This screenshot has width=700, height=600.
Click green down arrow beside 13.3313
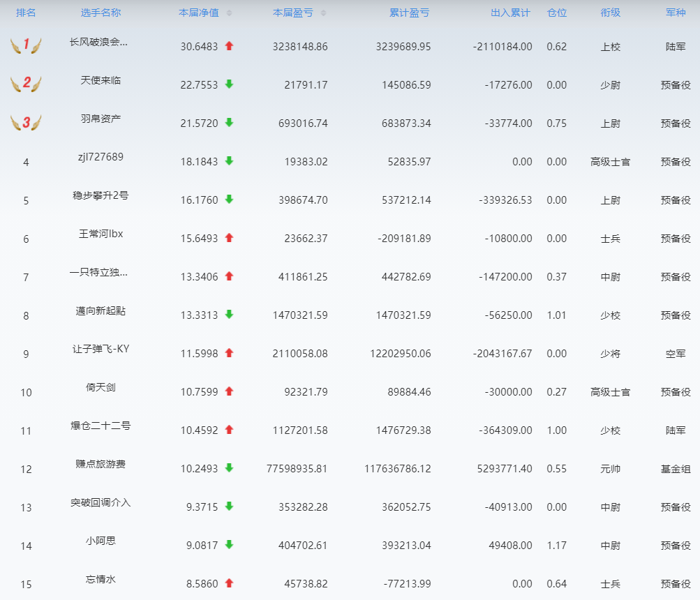coord(230,314)
